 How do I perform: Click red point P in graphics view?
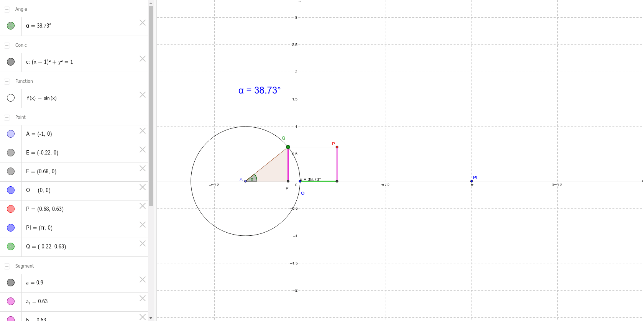click(x=337, y=147)
